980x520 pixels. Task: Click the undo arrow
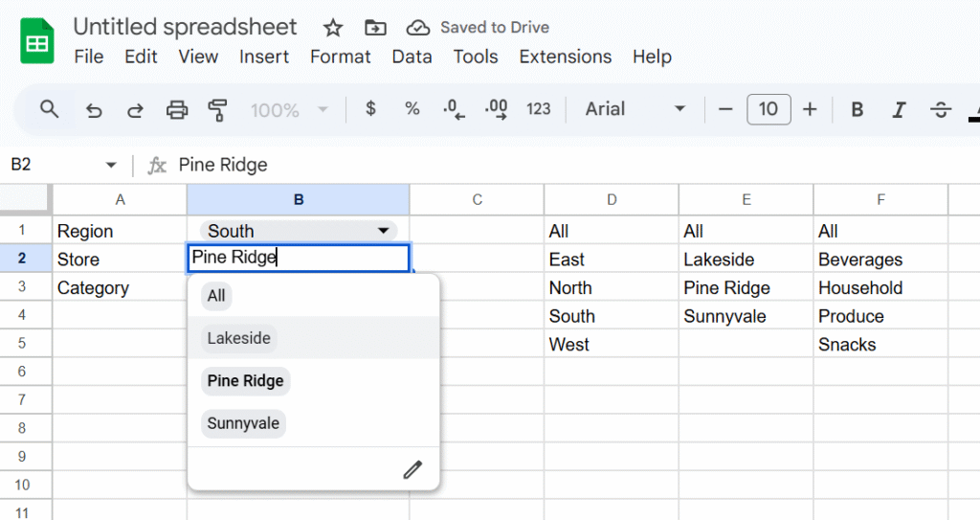click(94, 110)
